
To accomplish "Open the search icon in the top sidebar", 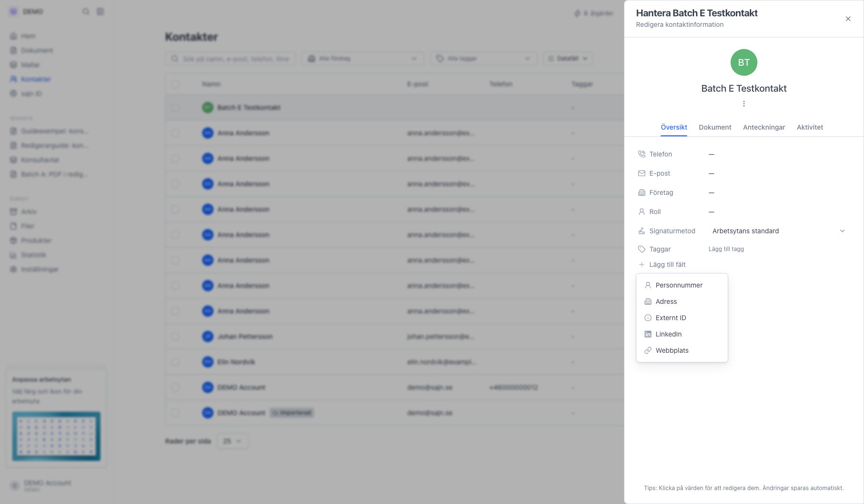I will coord(85,12).
